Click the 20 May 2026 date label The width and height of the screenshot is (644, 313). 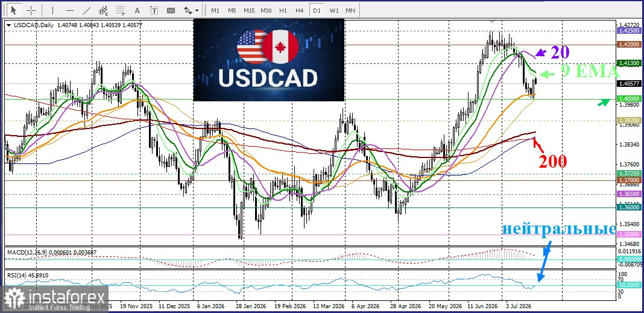pyautogui.click(x=444, y=306)
